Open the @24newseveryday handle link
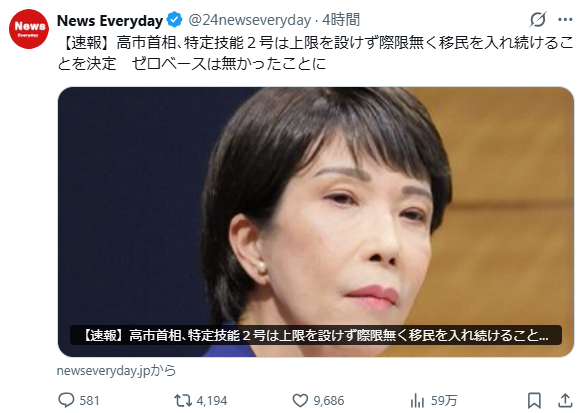The image size is (587, 413). click(249, 20)
